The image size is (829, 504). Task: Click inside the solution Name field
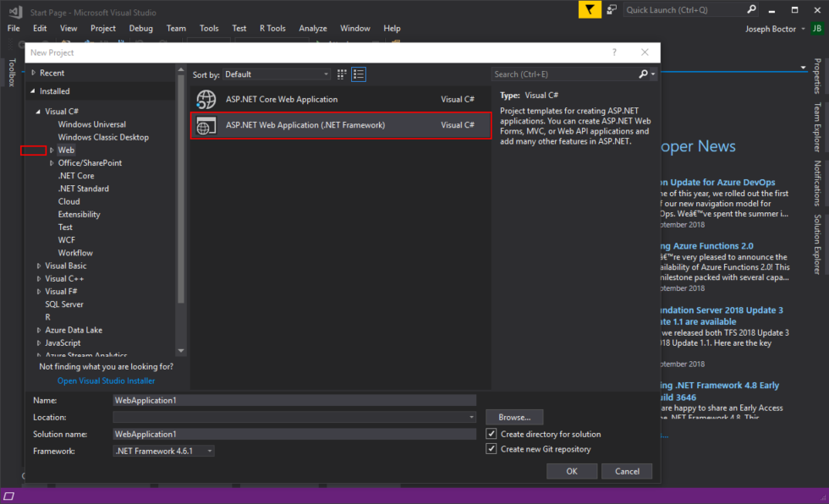pyautogui.click(x=294, y=399)
